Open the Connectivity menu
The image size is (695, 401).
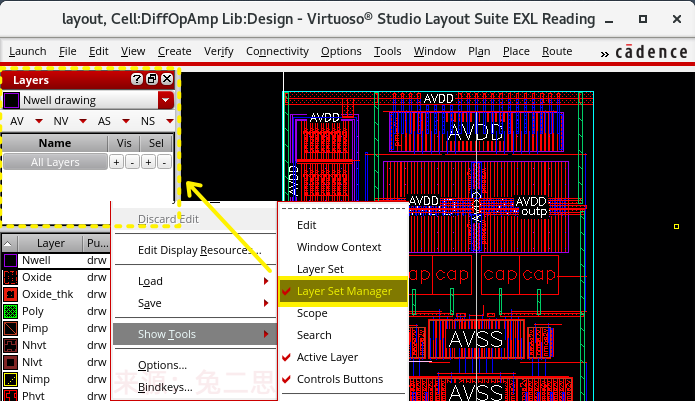point(277,51)
